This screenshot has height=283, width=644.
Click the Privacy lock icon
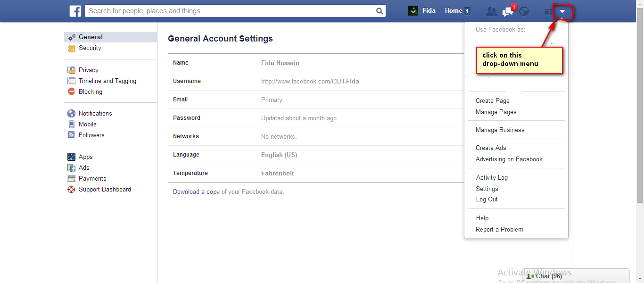coord(72,70)
